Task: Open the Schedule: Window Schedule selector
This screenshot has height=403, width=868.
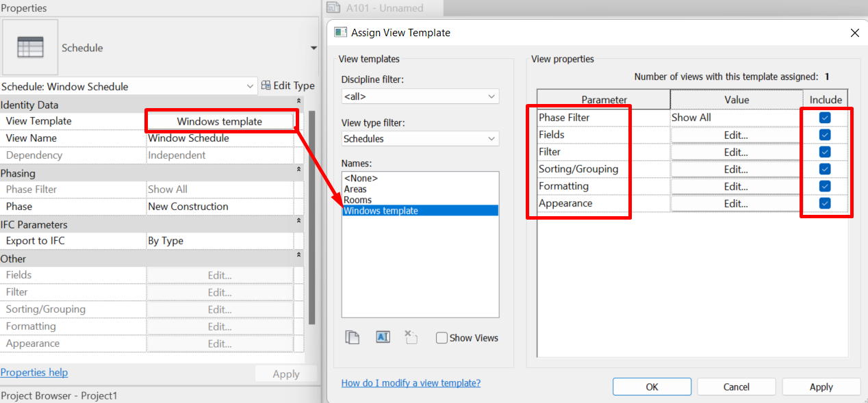Action: (x=129, y=86)
